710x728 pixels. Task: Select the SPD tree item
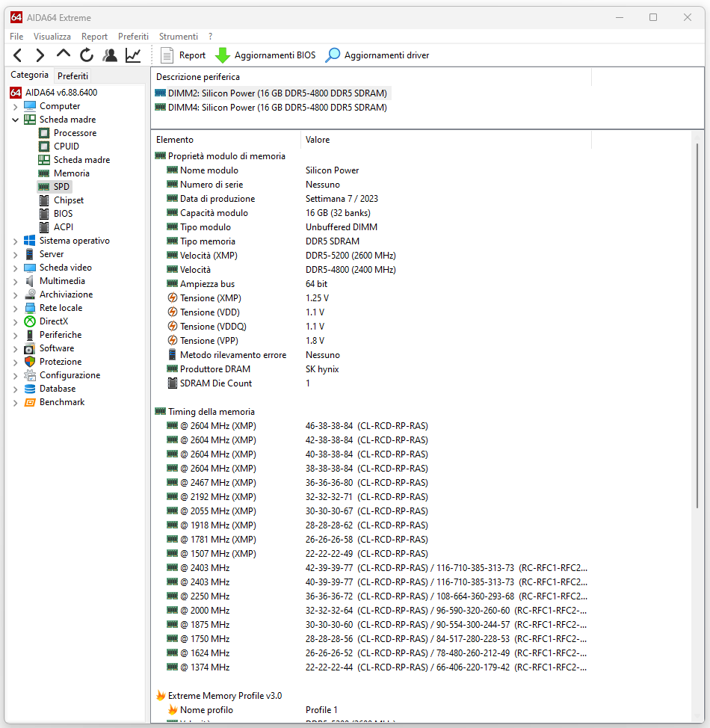tap(55, 187)
